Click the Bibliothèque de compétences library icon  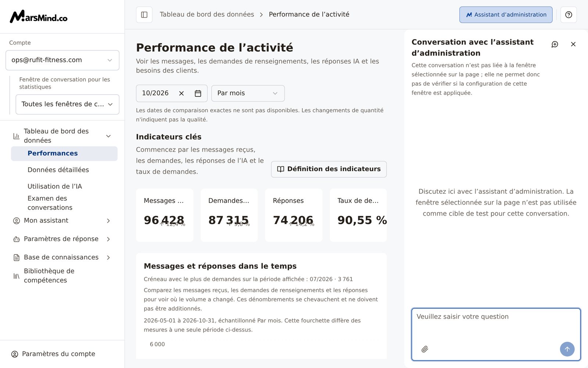16,276
